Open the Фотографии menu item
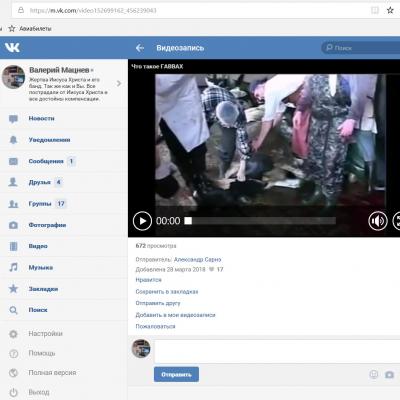This screenshot has width=400, height=400. coord(47,225)
